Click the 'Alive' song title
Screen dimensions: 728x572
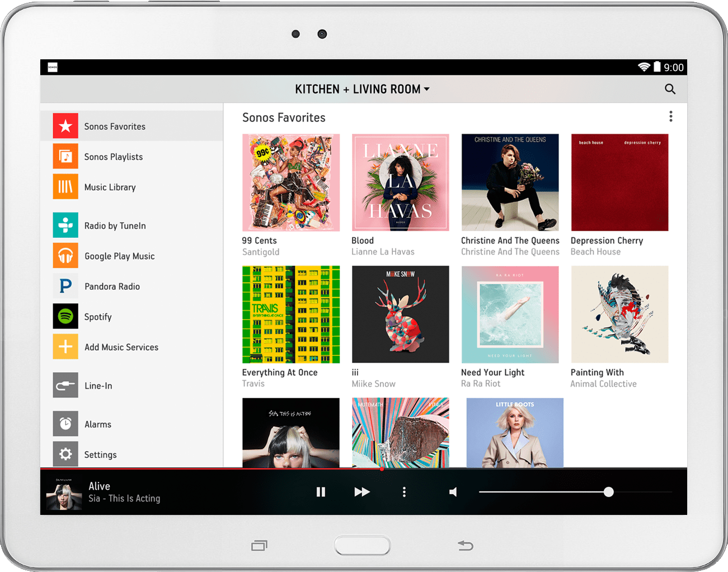pyautogui.click(x=100, y=486)
